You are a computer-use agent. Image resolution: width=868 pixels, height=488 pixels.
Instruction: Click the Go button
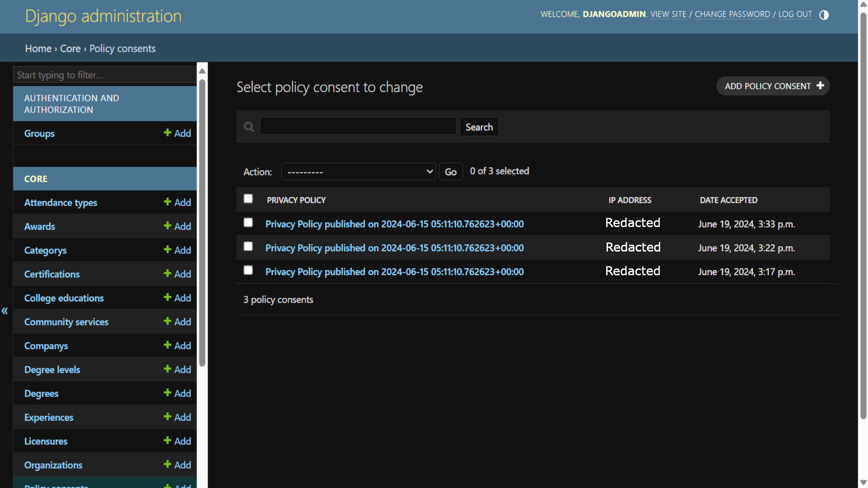click(451, 172)
